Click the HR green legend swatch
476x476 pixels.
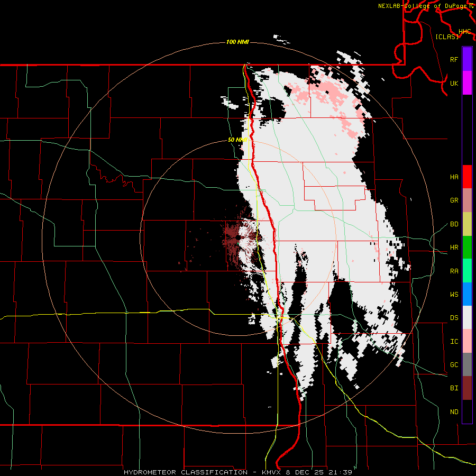467,248
